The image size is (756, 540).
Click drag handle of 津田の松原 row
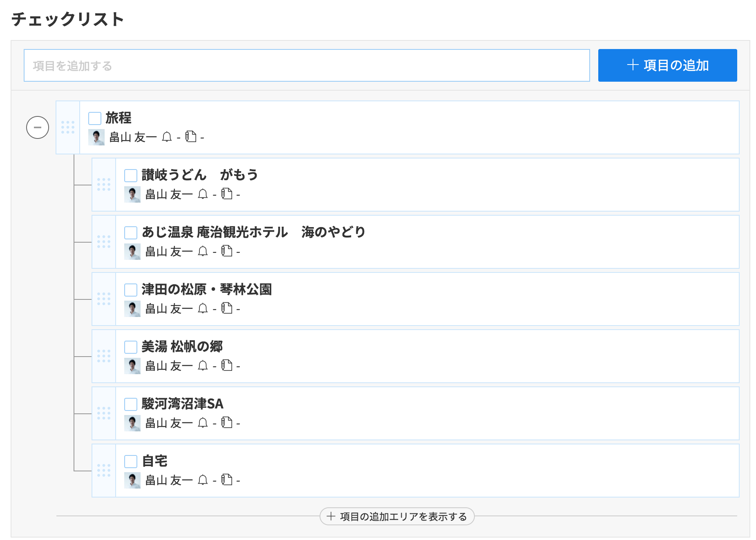tap(104, 299)
